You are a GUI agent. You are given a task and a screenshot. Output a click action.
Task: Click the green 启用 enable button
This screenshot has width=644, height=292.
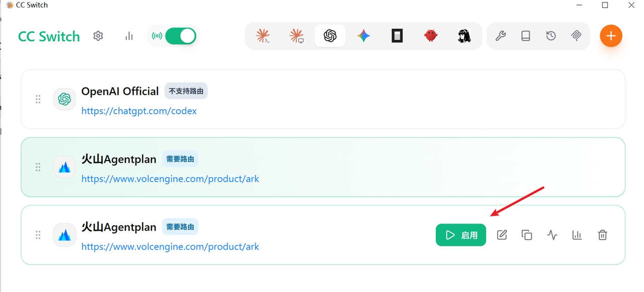coord(461,235)
